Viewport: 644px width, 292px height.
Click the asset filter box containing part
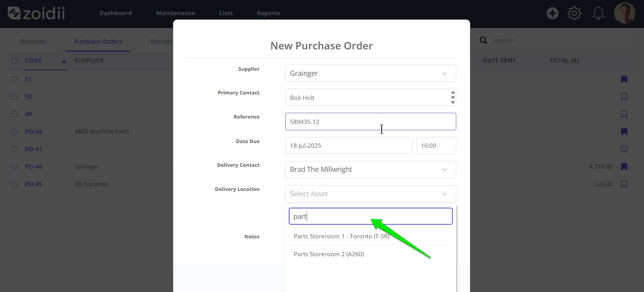tap(370, 216)
